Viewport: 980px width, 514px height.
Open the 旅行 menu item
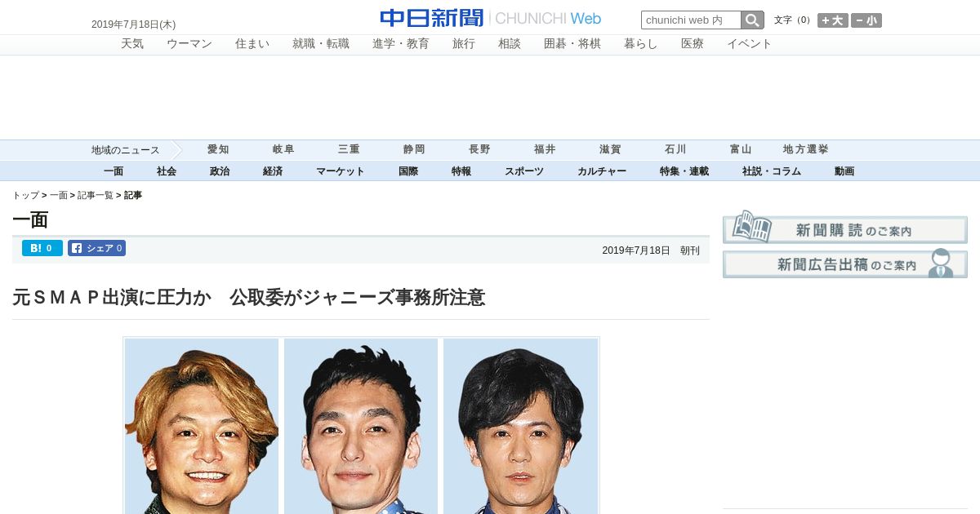[464, 44]
